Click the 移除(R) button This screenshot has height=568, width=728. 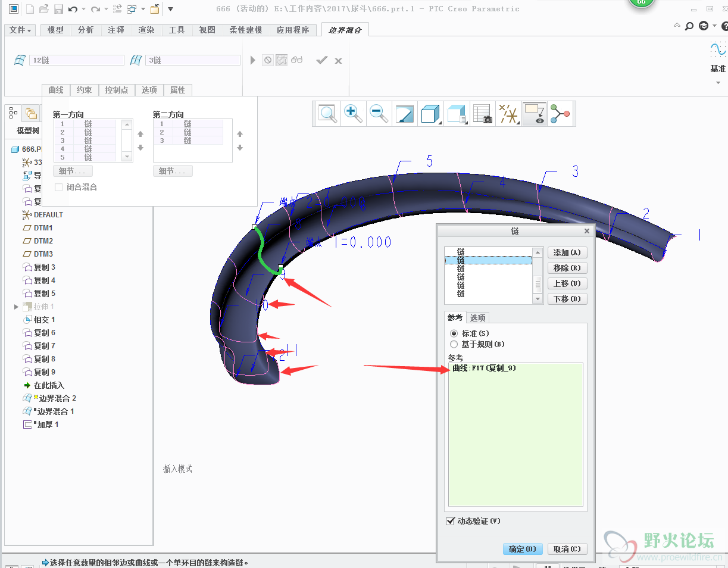(x=567, y=268)
